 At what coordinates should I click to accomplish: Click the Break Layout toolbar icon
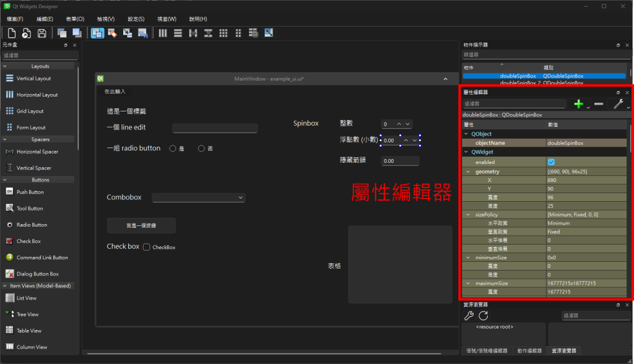[253, 33]
